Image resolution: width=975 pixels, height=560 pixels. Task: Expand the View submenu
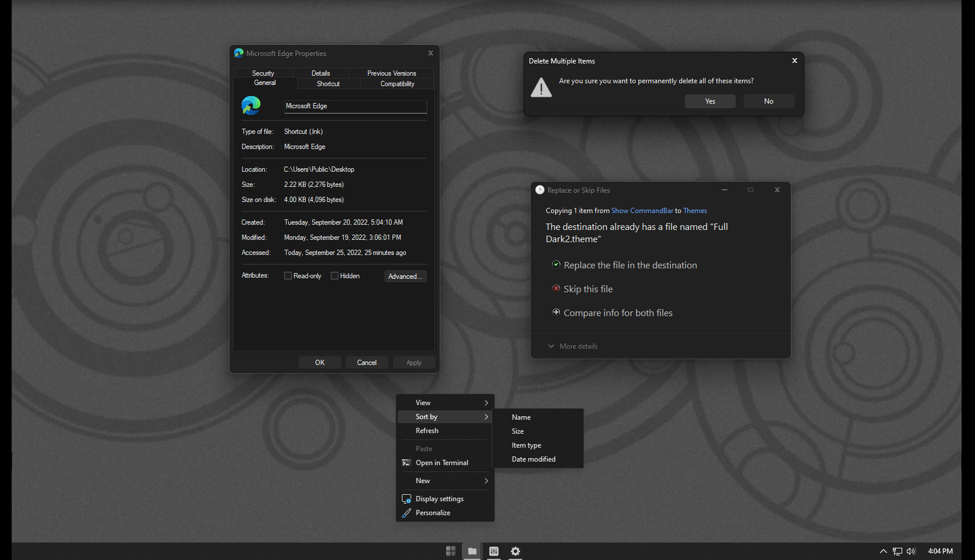pyautogui.click(x=445, y=402)
